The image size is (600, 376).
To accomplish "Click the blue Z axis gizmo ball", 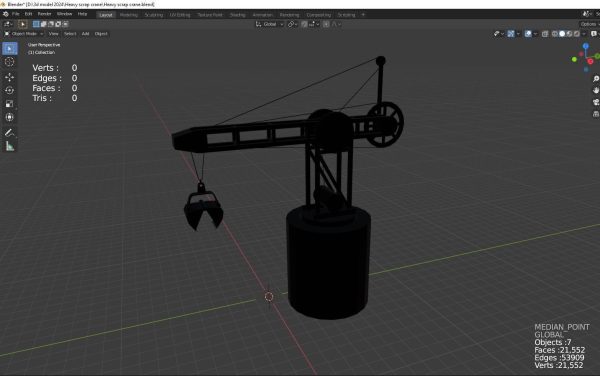I will (x=586, y=46).
